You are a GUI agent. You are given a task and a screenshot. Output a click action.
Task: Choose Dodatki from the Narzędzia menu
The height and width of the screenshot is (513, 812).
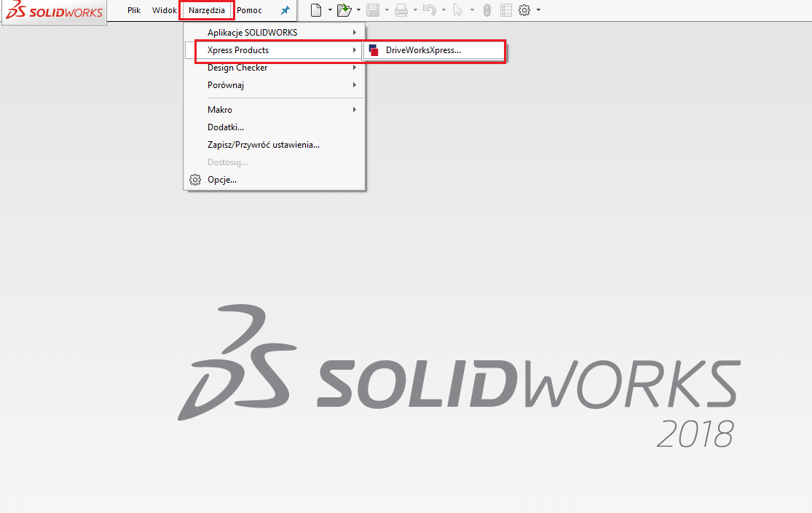(226, 127)
